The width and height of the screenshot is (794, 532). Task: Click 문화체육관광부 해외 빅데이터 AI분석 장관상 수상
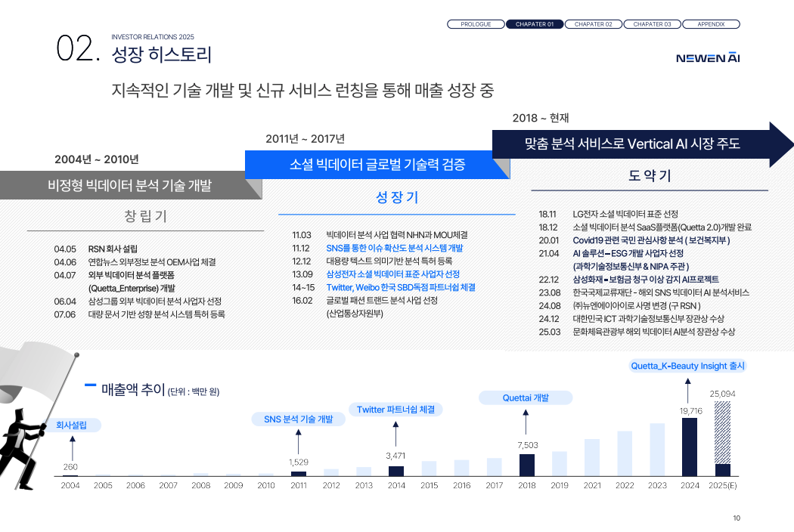654,332
